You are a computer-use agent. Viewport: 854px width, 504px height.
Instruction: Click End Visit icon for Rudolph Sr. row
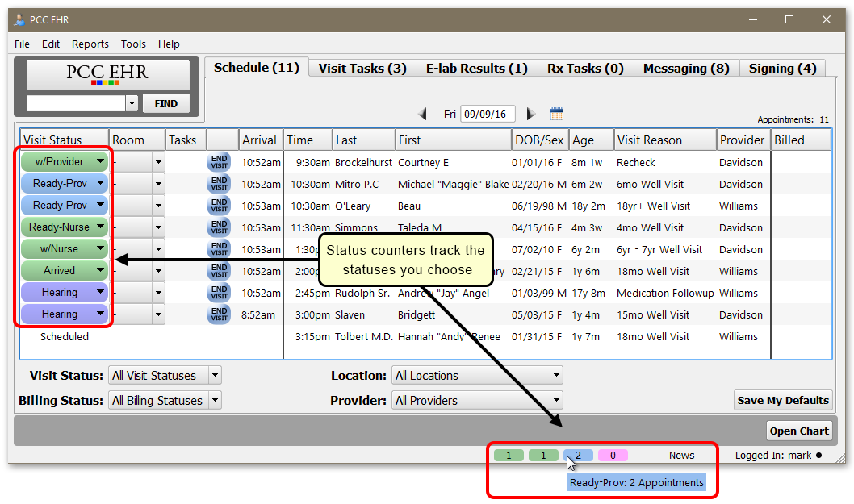tap(219, 293)
